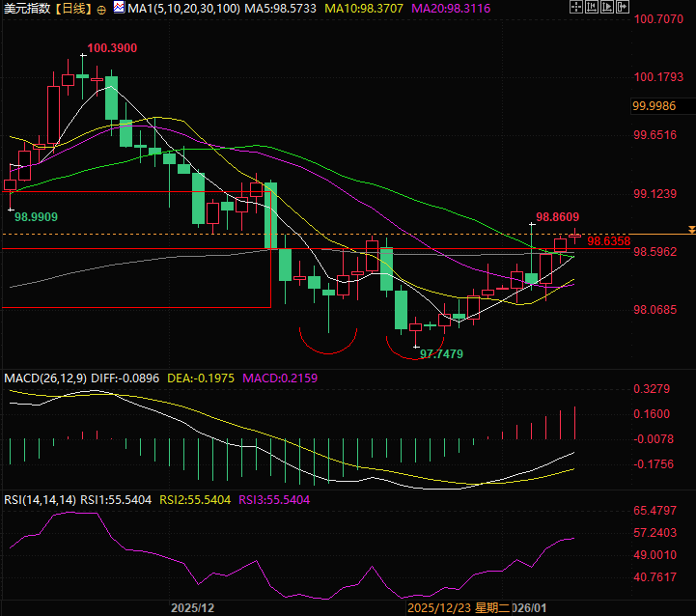
Task: Click the RSI2:55.5404 yellow label
Action: click(195, 500)
